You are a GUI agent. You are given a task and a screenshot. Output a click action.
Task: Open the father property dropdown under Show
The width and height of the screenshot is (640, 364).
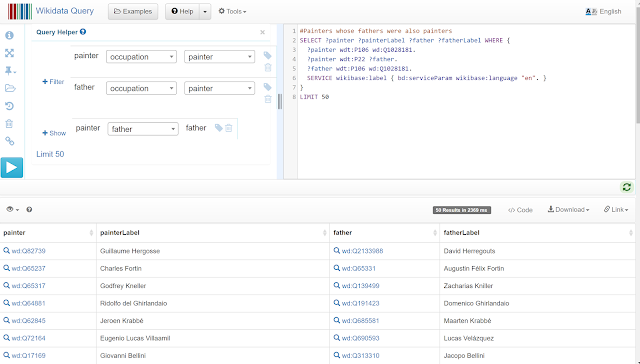[143, 129]
